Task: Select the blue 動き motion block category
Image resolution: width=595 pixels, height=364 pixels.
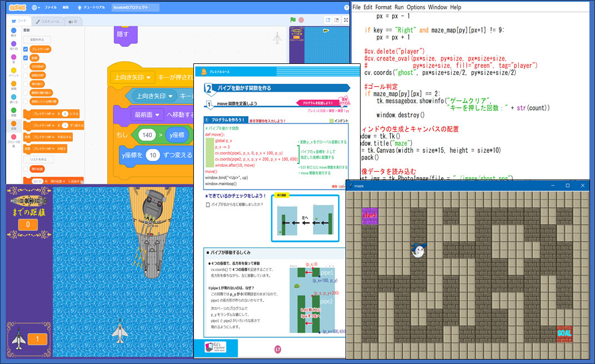Action: [x=14, y=33]
